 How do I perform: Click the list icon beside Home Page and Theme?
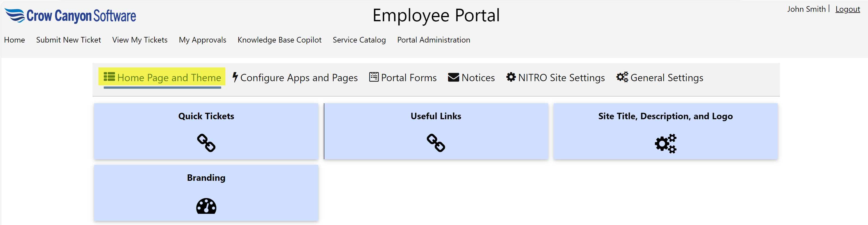(x=109, y=77)
